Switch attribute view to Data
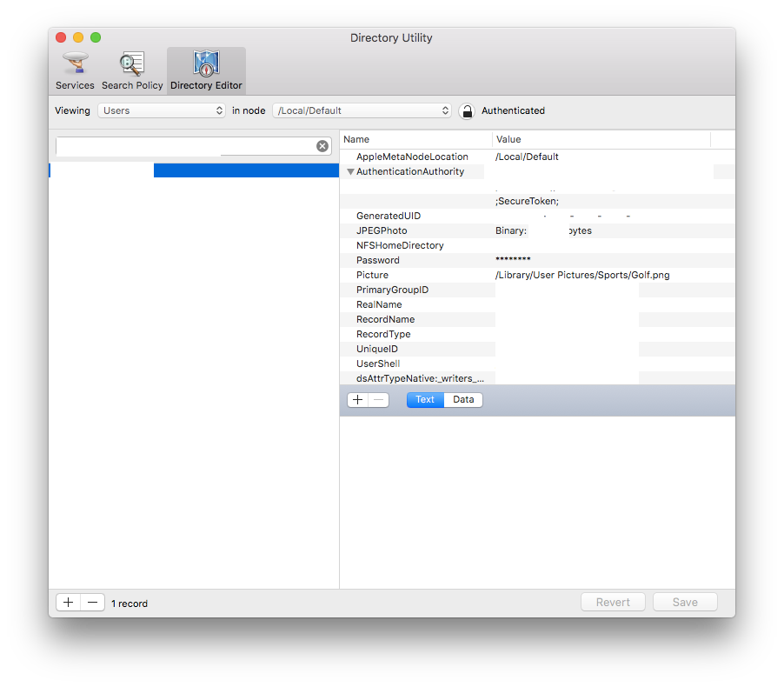The height and width of the screenshot is (687, 784). click(x=463, y=400)
